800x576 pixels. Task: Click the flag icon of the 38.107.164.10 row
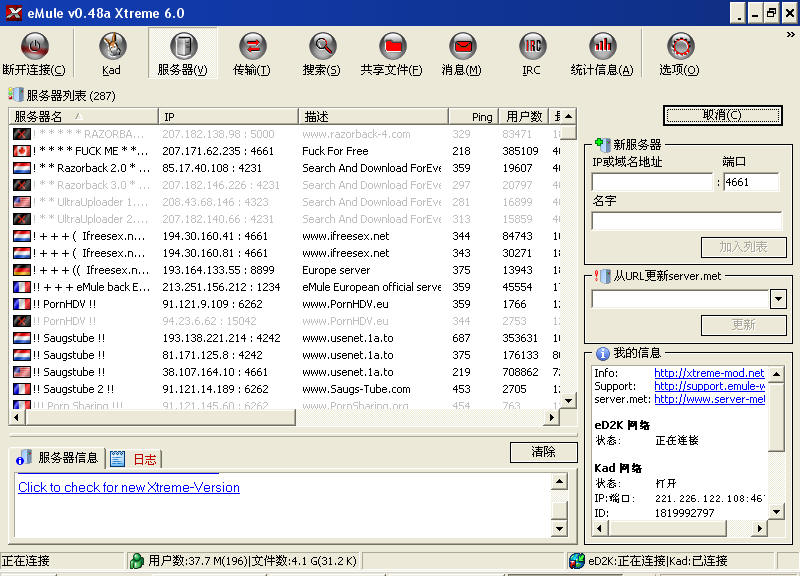(21, 372)
